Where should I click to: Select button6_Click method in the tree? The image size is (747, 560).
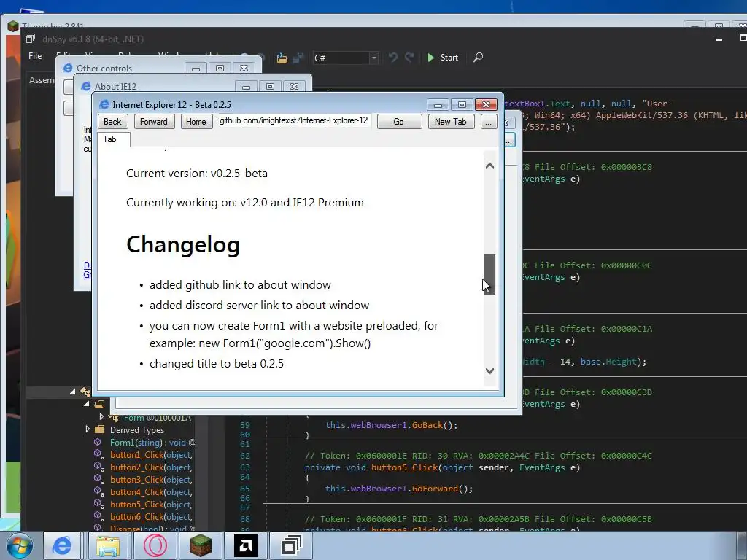151,517
